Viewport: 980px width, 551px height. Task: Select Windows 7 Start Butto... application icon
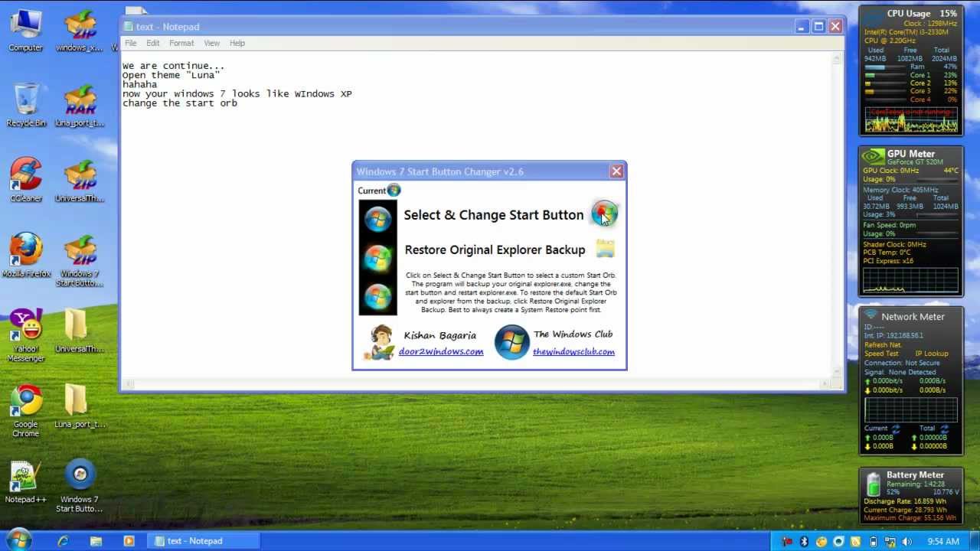[80, 486]
